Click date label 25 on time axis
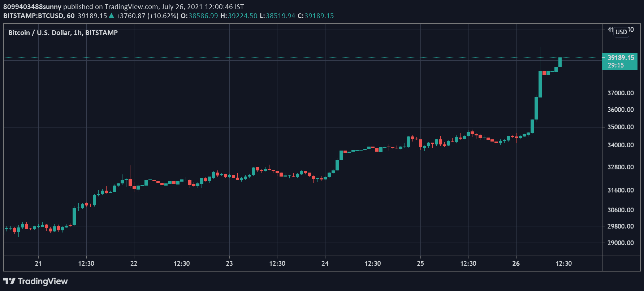The image size is (644, 291). pos(420,264)
